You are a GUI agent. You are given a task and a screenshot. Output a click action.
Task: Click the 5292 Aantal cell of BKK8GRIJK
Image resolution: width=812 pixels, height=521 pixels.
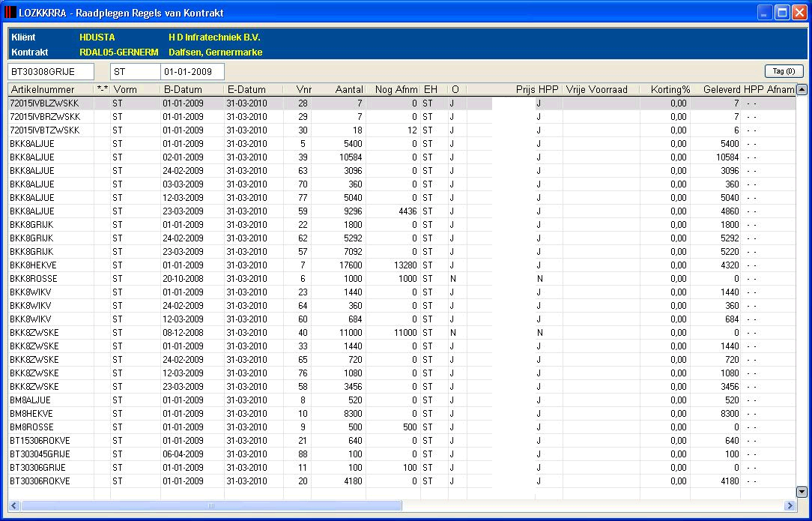click(x=339, y=238)
